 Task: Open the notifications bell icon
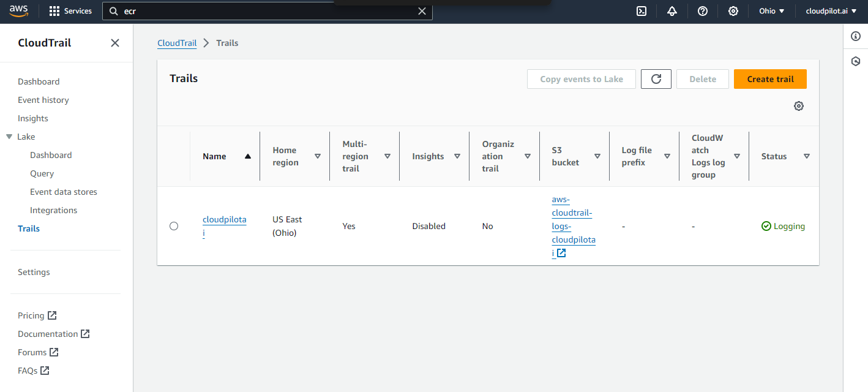click(672, 11)
